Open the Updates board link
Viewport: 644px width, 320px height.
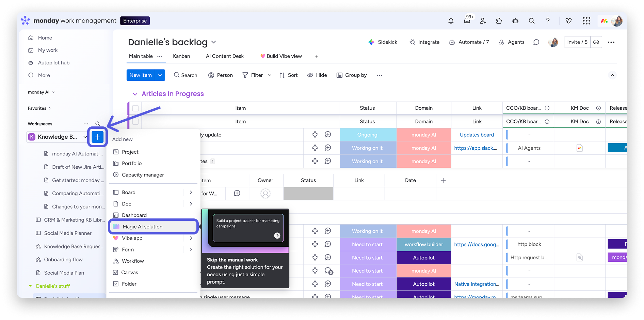pyautogui.click(x=477, y=135)
